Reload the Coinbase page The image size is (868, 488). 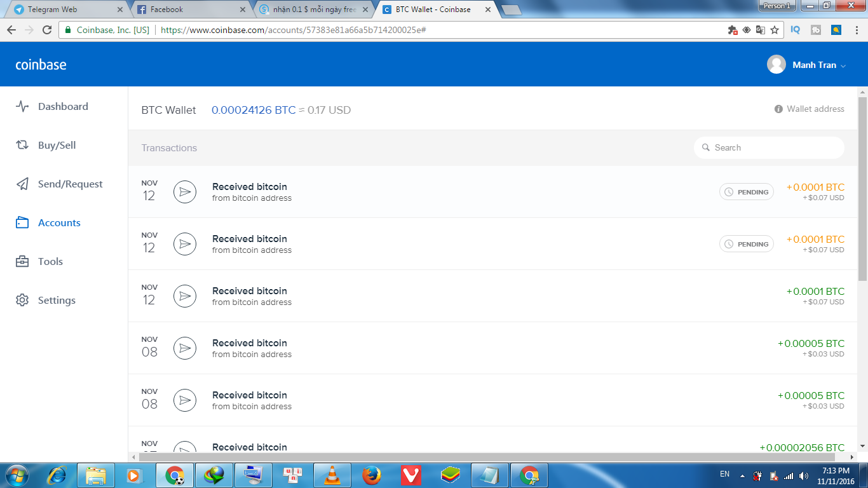tap(47, 30)
